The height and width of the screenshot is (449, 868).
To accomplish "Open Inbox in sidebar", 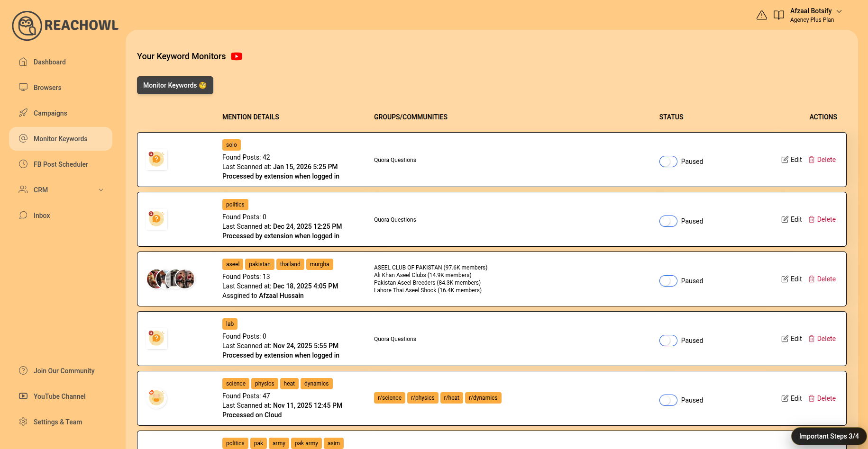I will 61,216.
